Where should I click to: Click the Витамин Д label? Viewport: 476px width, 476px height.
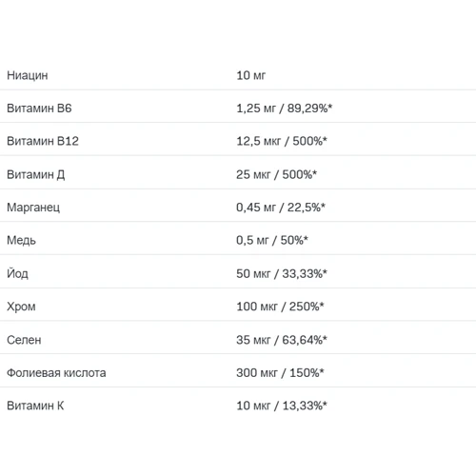[x=36, y=175]
